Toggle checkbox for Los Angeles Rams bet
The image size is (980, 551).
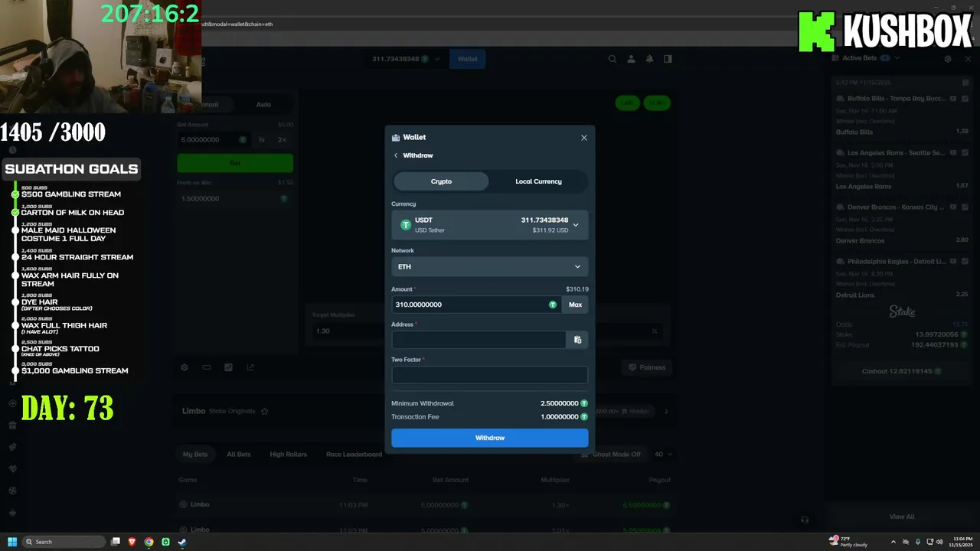[x=965, y=153]
